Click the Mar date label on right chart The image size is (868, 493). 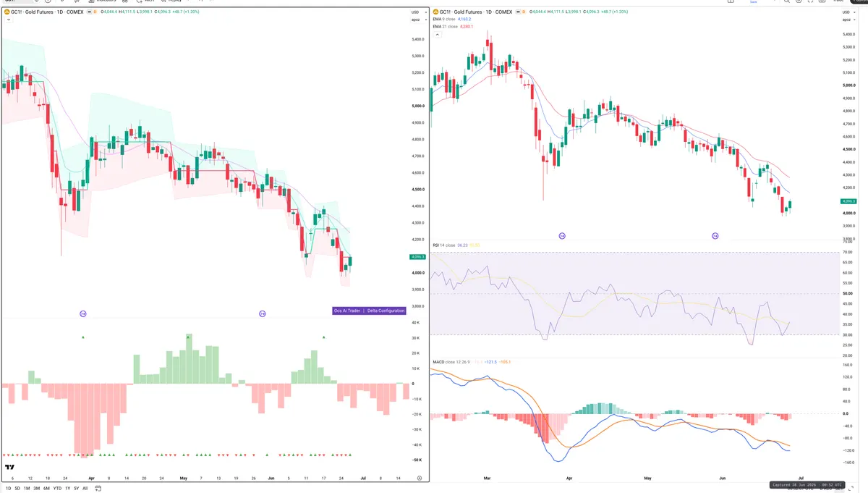pyautogui.click(x=487, y=479)
